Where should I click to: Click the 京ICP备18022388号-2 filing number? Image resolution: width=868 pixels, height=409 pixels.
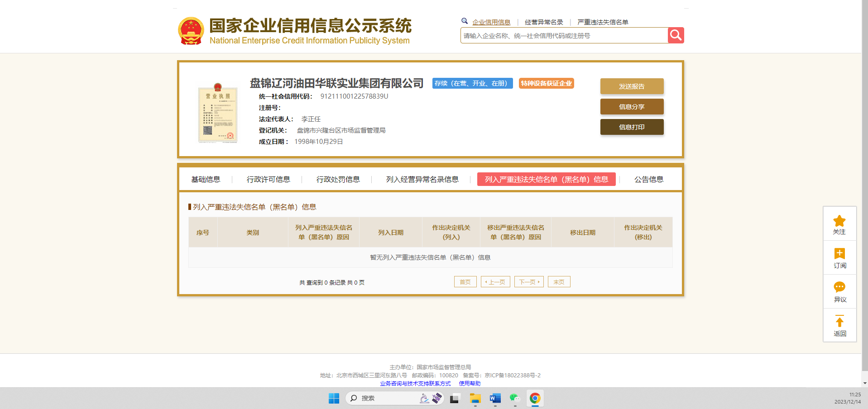(x=513, y=376)
